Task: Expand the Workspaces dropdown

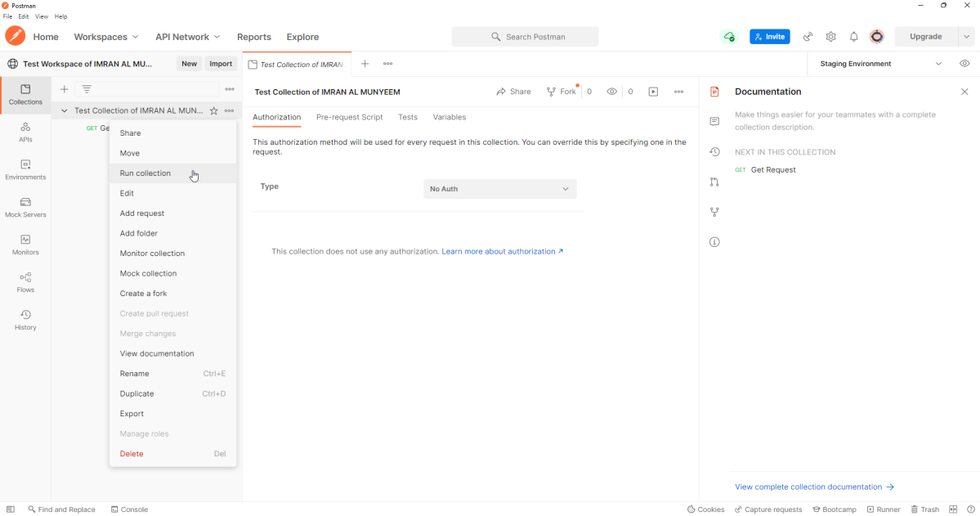Action: (x=105, y=37)
